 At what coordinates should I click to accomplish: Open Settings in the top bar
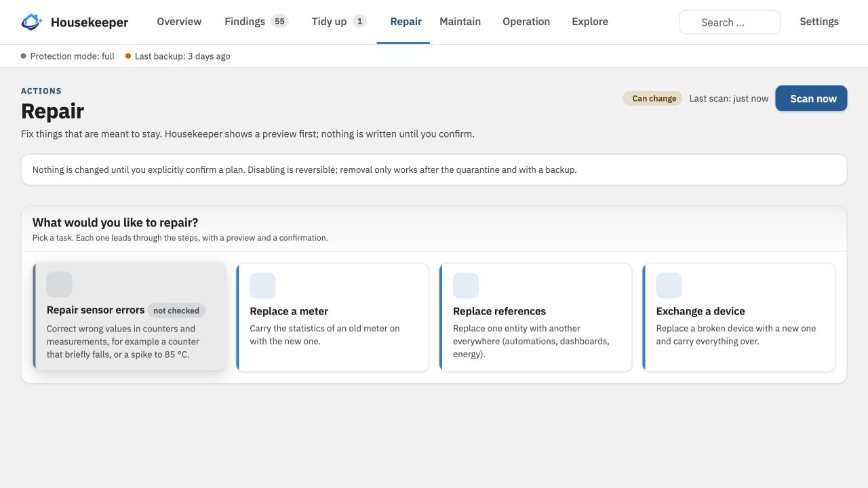(819, 22)
